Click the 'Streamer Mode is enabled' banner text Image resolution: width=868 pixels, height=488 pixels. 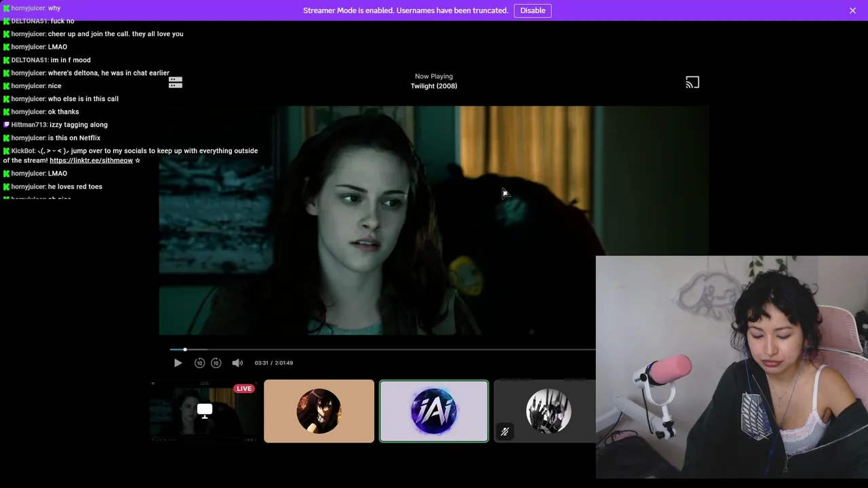tap(406, 10)
